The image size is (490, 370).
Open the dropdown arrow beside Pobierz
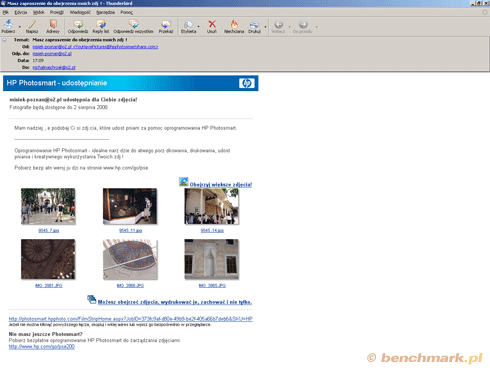pyautogui.click(x=20, y=26)
